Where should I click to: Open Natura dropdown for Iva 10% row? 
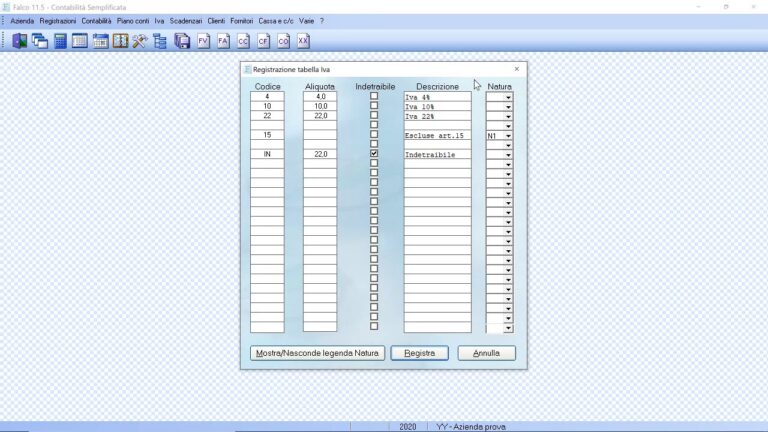(x=508, y=107)
